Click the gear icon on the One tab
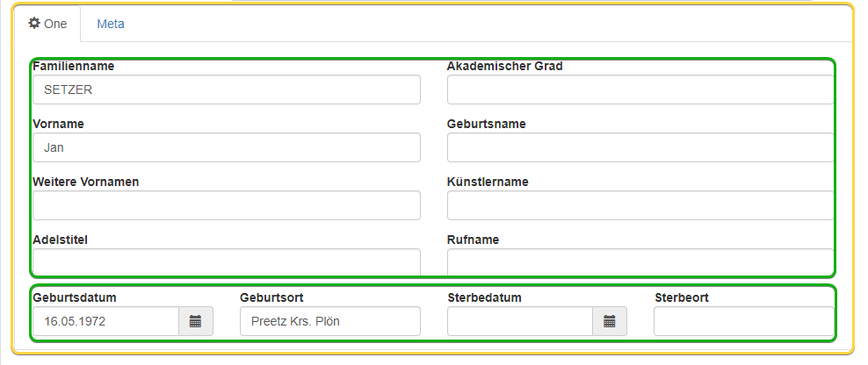Viewport: 868px width, 365px height. 34,23
